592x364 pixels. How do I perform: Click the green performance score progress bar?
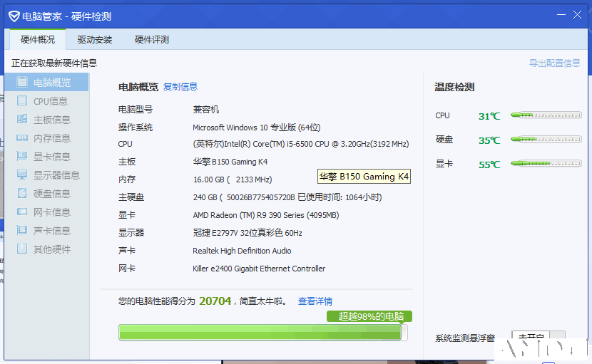point(262,333)
